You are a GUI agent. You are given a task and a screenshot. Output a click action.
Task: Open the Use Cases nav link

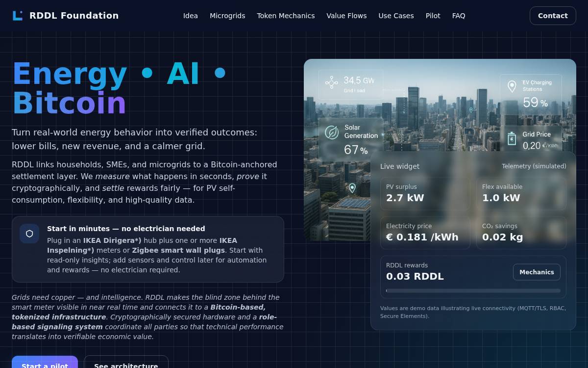396,16
